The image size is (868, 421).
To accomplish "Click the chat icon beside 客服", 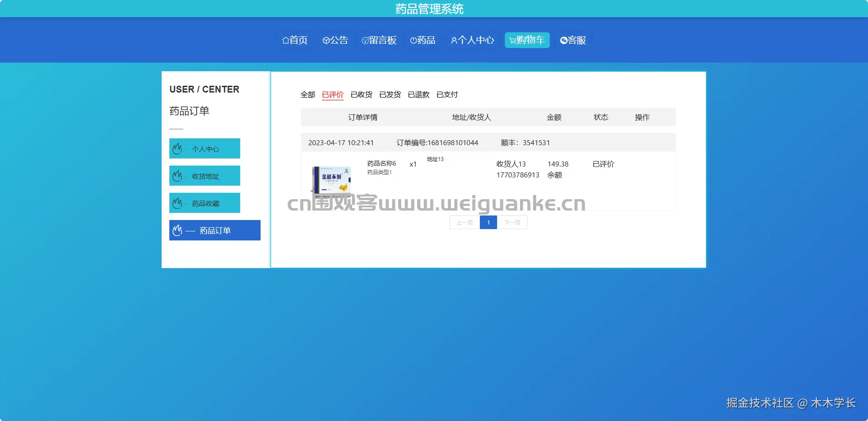I will click(x=564, y=40).
